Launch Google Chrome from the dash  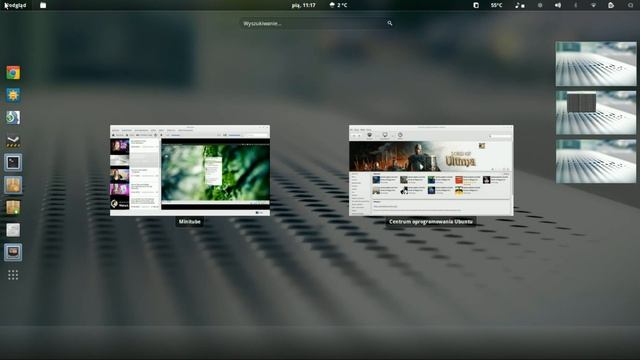click(13, 73)
